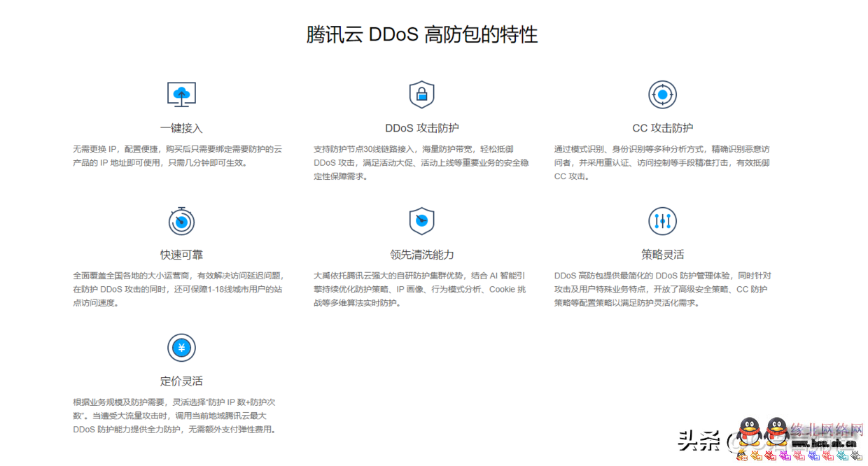Click the description starting 根据业务规模及防护需要
868x466 pixels.
tap(175, 416)
